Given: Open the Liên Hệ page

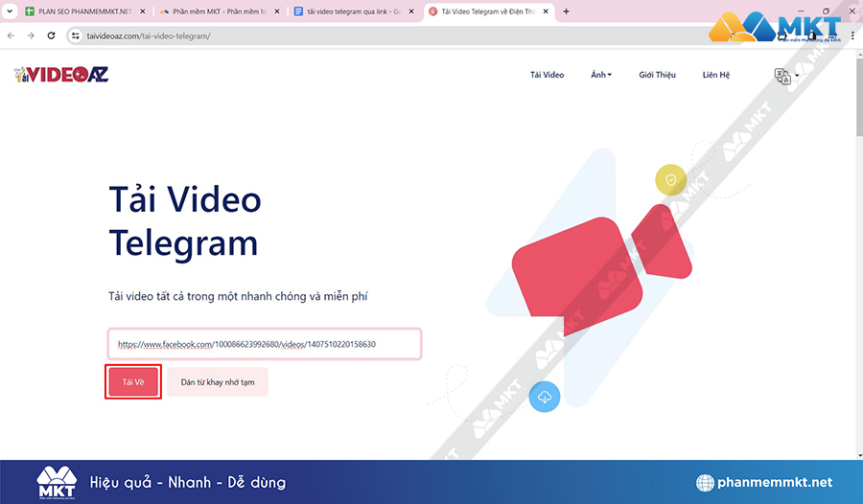Looking at the screenshot, I should click(715, 75).
